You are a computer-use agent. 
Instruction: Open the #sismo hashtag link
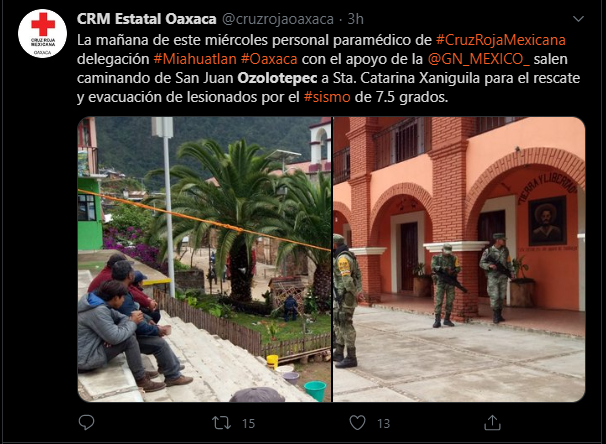coord(327,97)
